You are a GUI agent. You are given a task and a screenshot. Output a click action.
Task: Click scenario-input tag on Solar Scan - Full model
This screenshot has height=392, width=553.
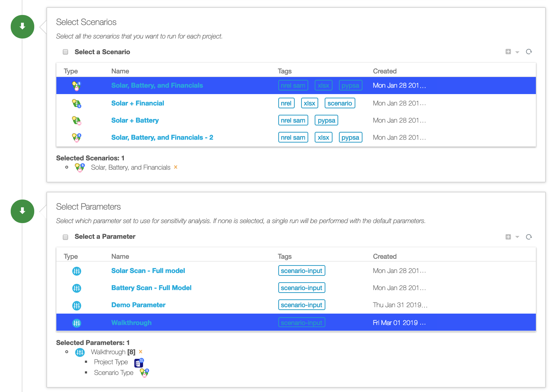301,271
